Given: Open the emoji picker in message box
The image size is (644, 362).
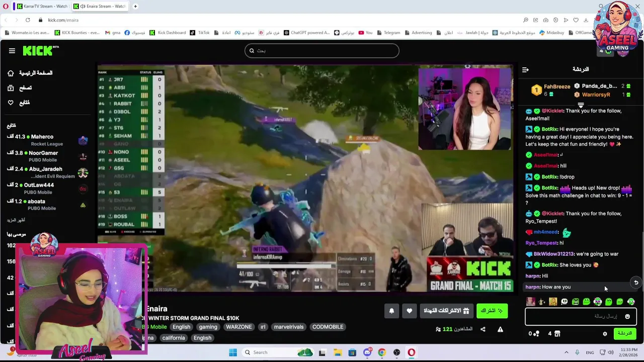Looking at the screenshot, I should (627, 317).
